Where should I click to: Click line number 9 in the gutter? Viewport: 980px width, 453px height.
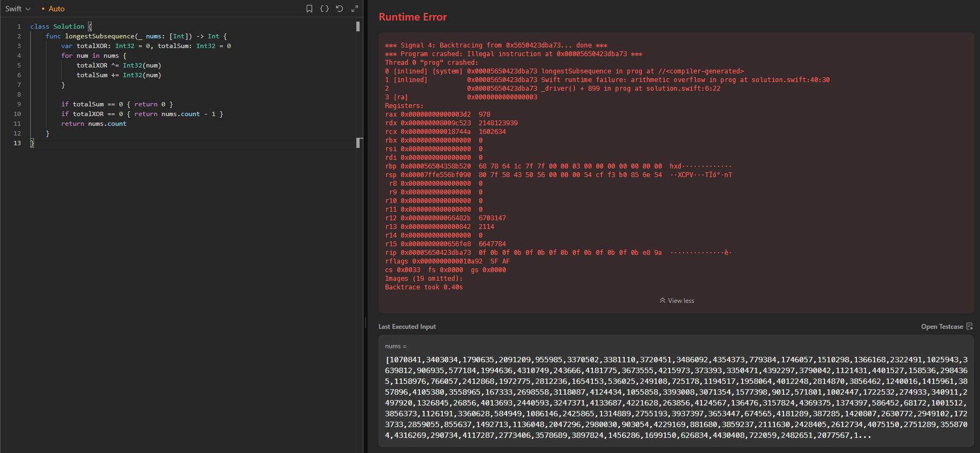pyautogui.click(x=19, y=104)
